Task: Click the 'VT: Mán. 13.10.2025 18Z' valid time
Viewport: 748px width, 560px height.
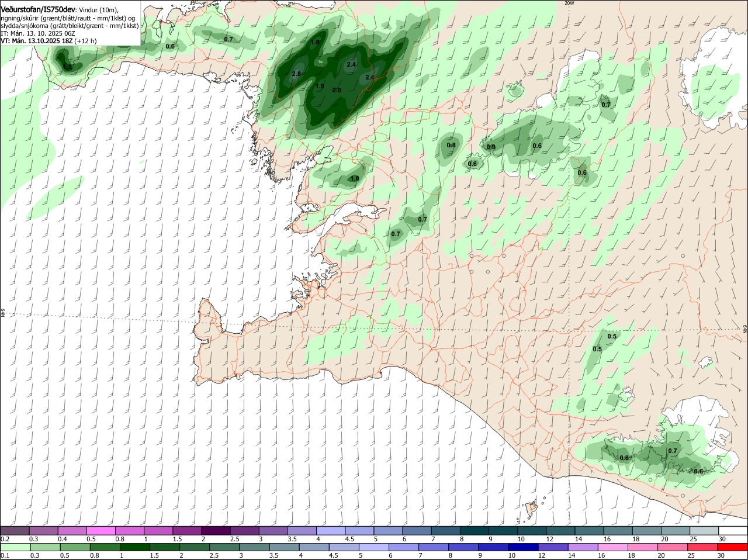Action: click(36, 41)
